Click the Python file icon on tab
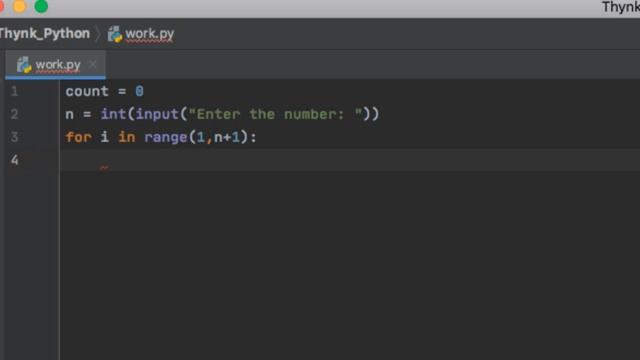The image size is (640, 360). click(x=24, y=64)
